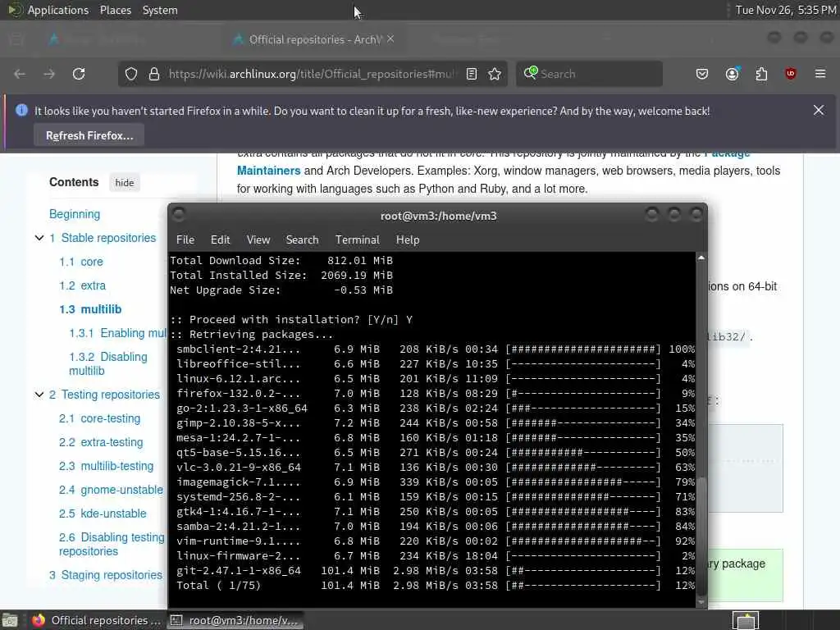
Task: Go back to previous page
Action: point(20,74)
